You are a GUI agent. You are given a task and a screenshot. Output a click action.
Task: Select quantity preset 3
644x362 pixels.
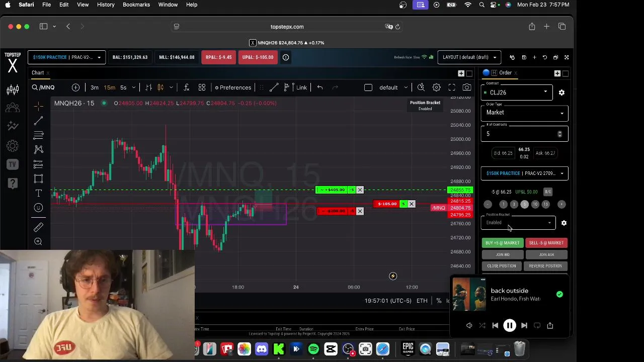[514, 204]
